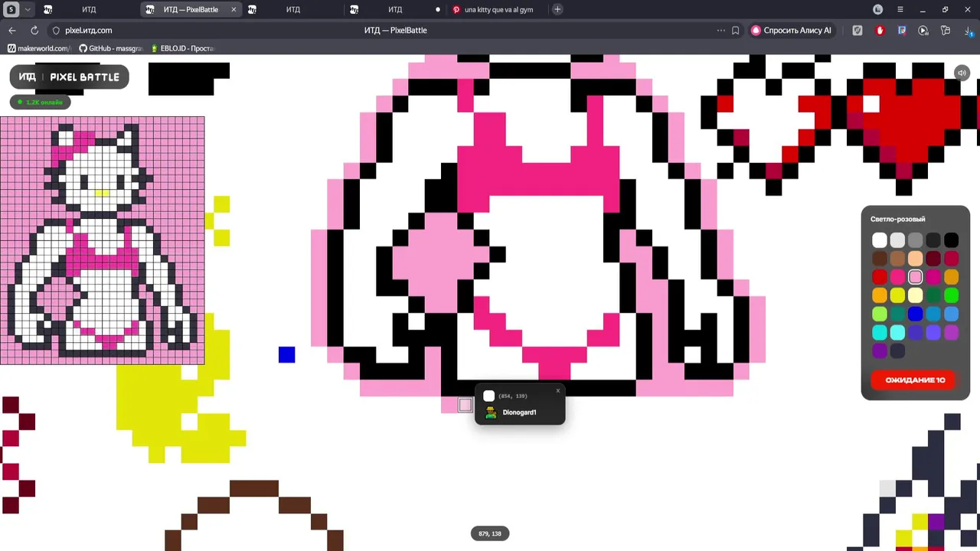Screen dimensions: 980x551
Task: Click the Dionogard1 username
Action: coord(519,412)
